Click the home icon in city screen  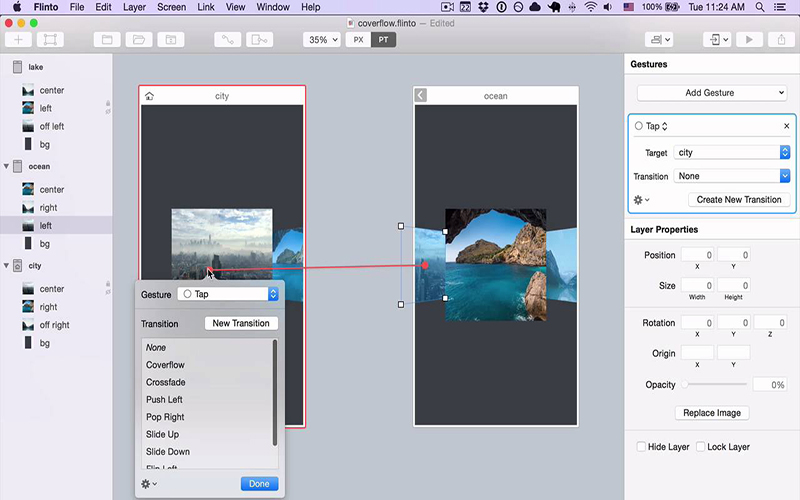click(149, 96)
